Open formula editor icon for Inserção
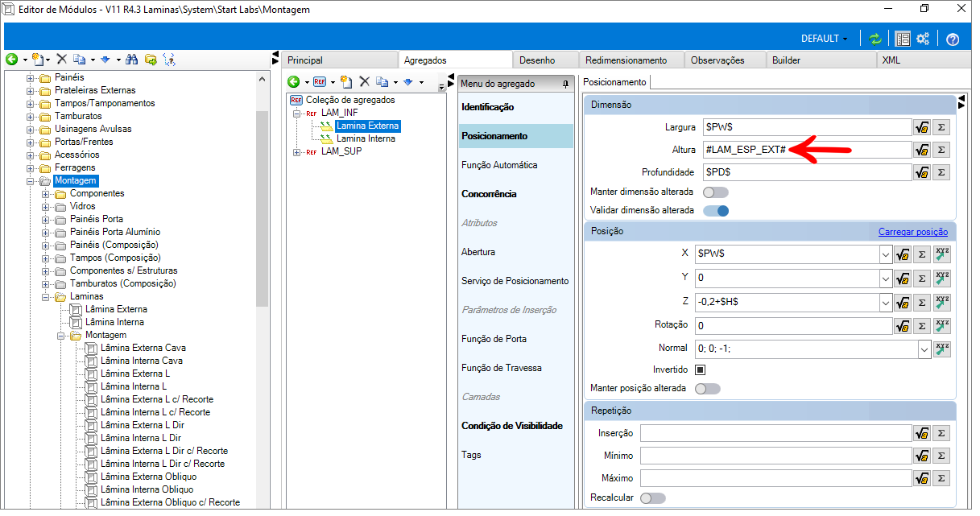 pyautogui.click(x=923, y=433)
